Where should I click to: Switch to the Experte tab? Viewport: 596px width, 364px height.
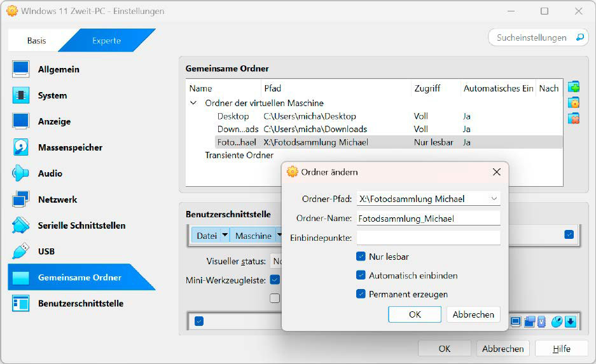pyautogui.click(x=106, y=40)
